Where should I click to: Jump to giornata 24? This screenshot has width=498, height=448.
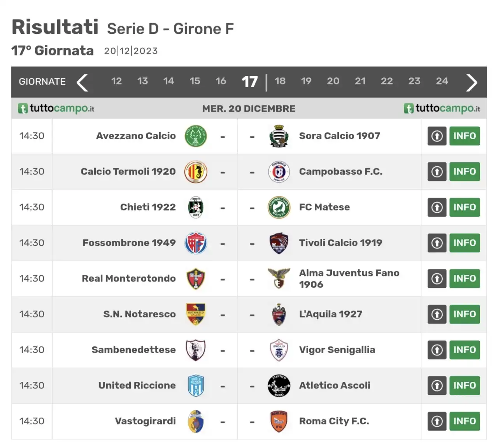point(442,81)
